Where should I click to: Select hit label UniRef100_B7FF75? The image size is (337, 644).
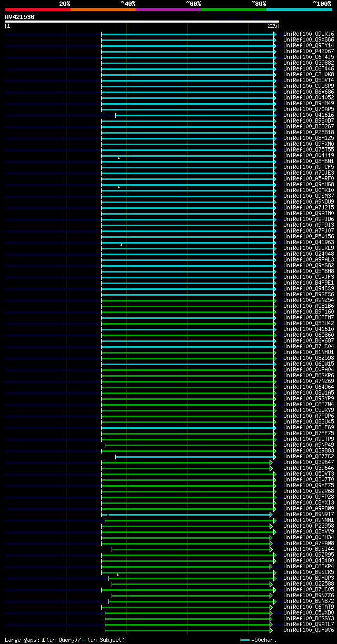pyautogui.click(x=309, y=433)
